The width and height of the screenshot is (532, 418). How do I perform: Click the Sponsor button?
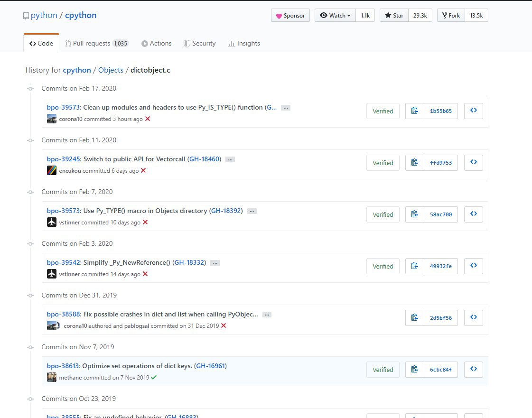[x=290, y=15]
